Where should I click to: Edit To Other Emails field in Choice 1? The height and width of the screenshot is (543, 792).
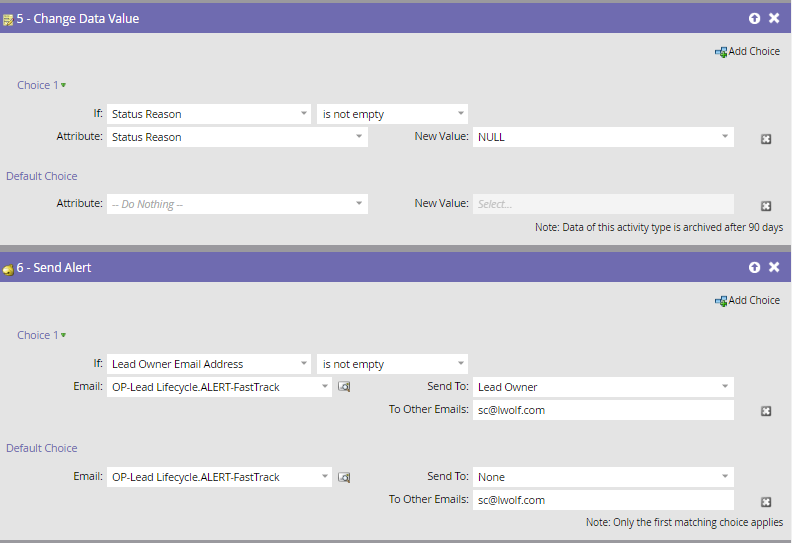(603, 410)
